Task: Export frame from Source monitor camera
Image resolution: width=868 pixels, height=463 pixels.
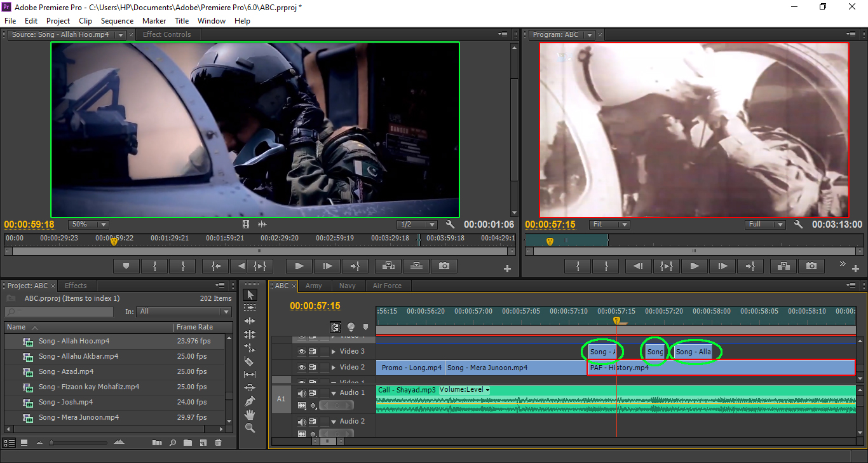Action: pos(444,266)
